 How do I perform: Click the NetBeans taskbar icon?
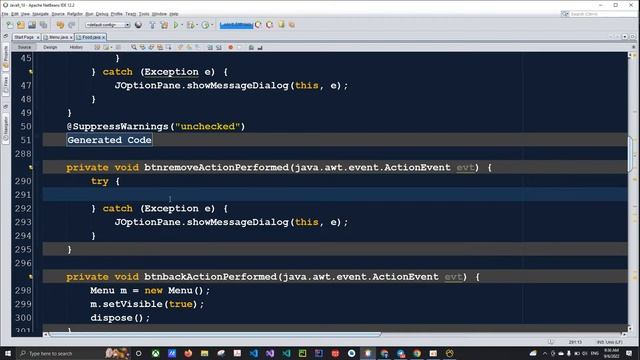368,353
